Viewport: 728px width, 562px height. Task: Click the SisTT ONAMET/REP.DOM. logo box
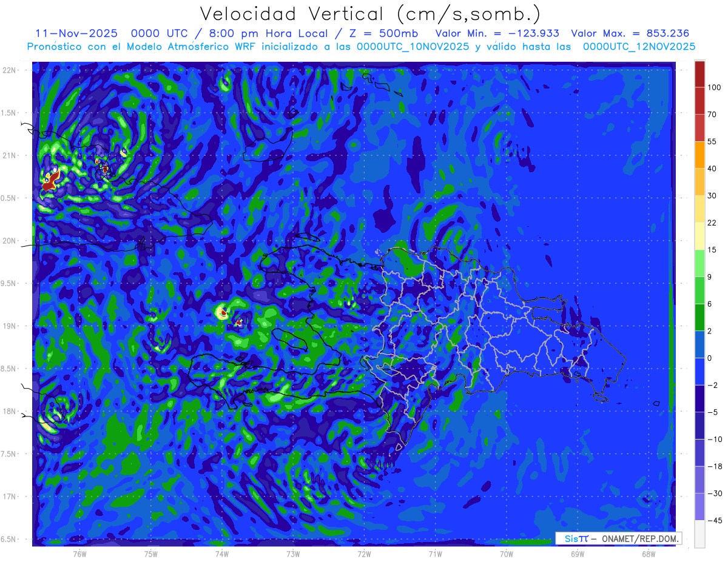click(618, 538)
